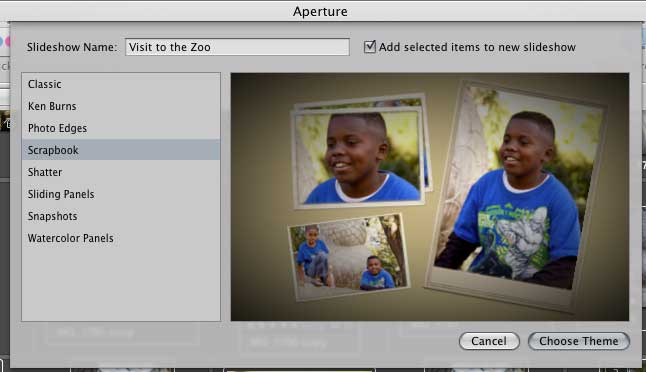Select the highlighted Scrapbook theme
Image resolution: width=646 pixels, height=372 pixels.
(x=121, y=150)
